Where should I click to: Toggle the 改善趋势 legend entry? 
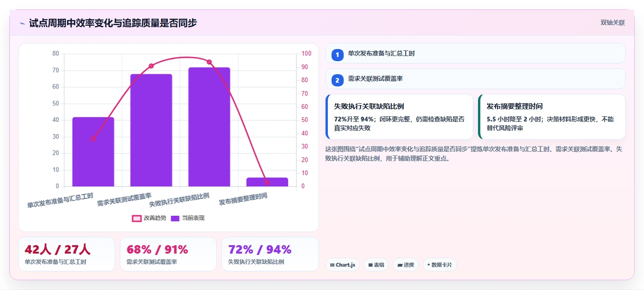click(x=149, y=218)
